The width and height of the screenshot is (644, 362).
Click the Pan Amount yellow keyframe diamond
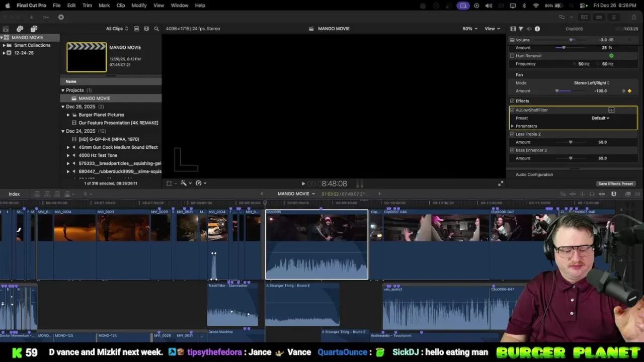[629, 91]
